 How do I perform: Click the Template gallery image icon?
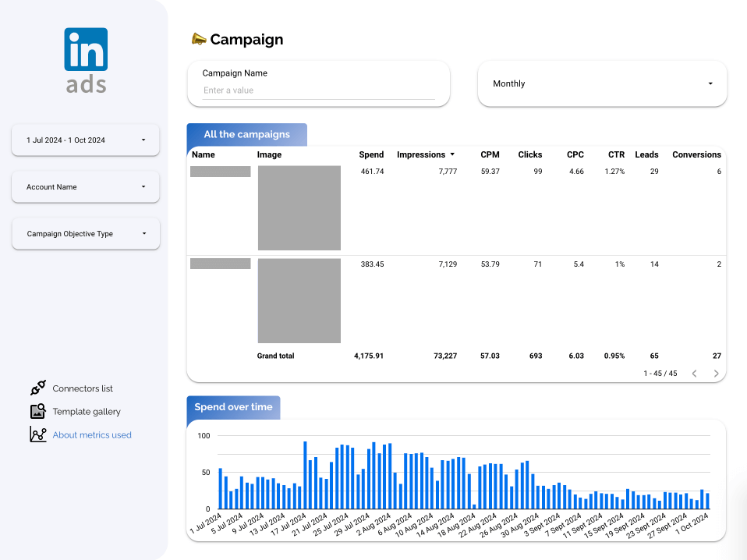(37, 412)
